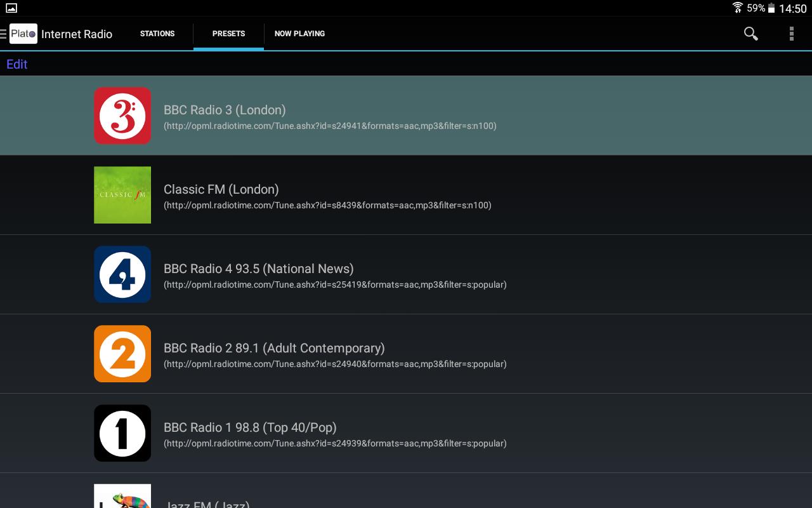This screenshot has width=812, height=508.
Task: Play BBC Radio 3 (London) preset
Action: [x=406, y=116]
